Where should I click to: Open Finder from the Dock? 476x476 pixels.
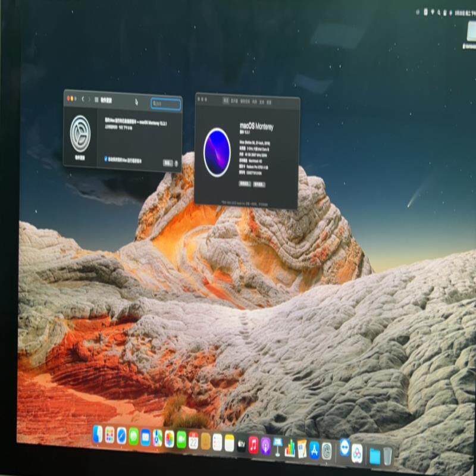(x=98, y=434)
